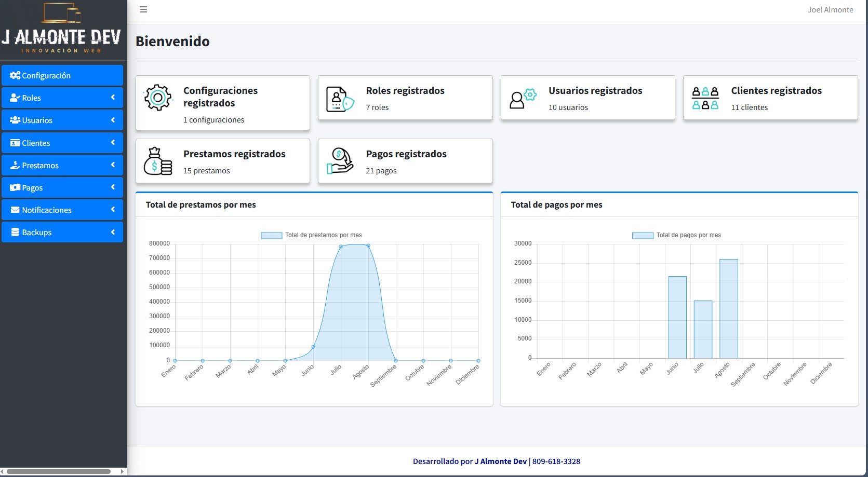Click the gear icon on Configuraciones registrados card
Viewport: 868px width, 477px height.
[x=158, y=98]
